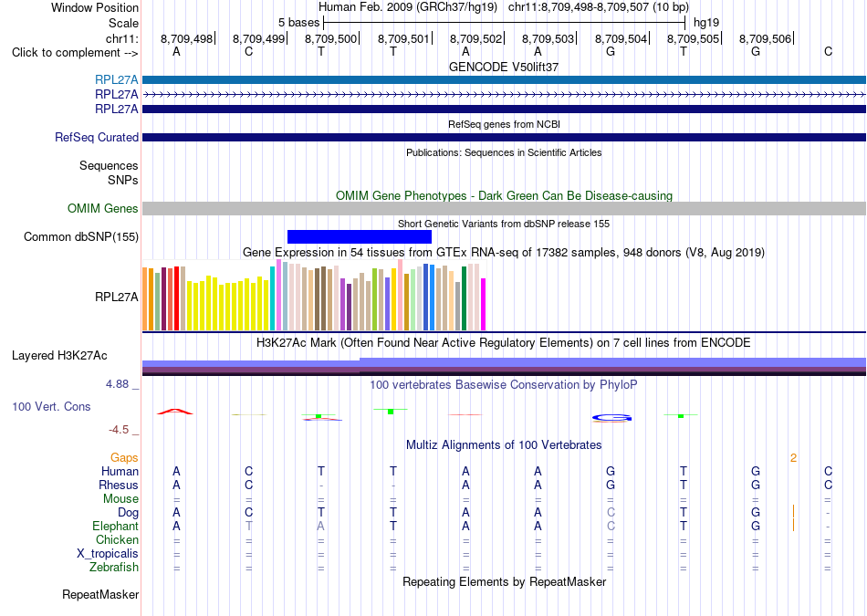867x616 pixels.
Task: Click the Elephant species label
Action: pyautogui.click(x=116, y=526)
